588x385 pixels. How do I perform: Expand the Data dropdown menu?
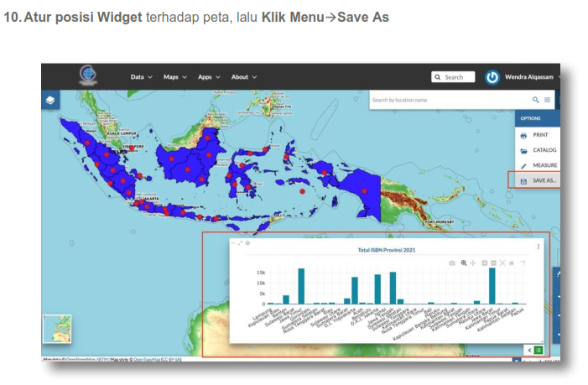coord(141,77)
